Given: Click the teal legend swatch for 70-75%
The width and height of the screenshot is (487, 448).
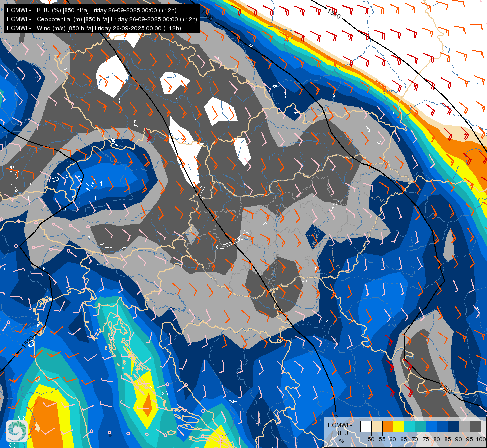Looking at the screenshot, I should coord(420,426).
